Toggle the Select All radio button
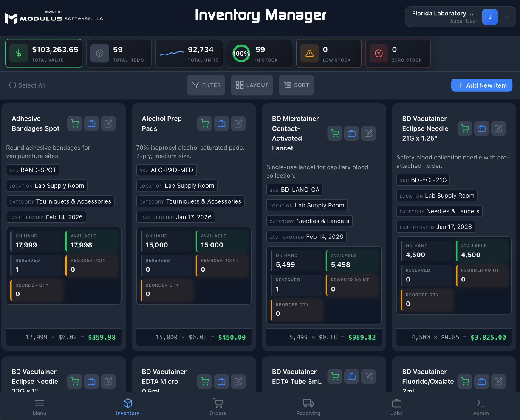Viewport: 520px width, 420px height. tap(13, 85)
